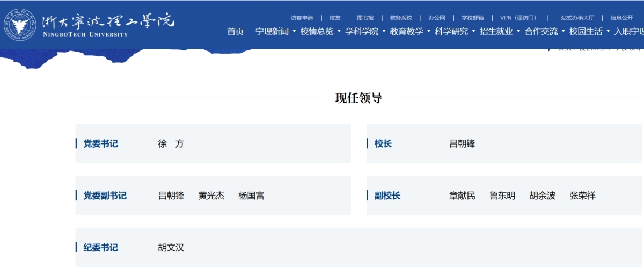
Task: Click the NingboTech University logo
Action: click(x=89, y=24)
